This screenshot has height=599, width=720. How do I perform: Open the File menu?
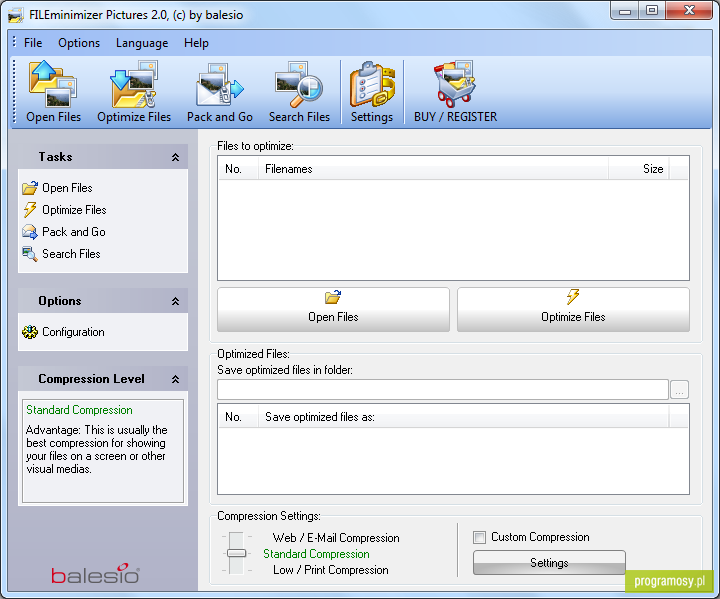click(33, 43)
